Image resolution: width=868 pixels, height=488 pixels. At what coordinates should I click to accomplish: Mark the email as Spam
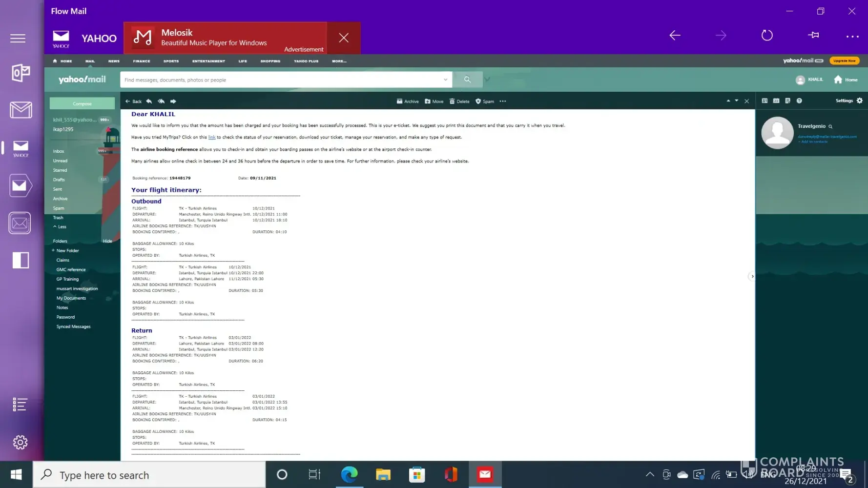tap(485, 102)
